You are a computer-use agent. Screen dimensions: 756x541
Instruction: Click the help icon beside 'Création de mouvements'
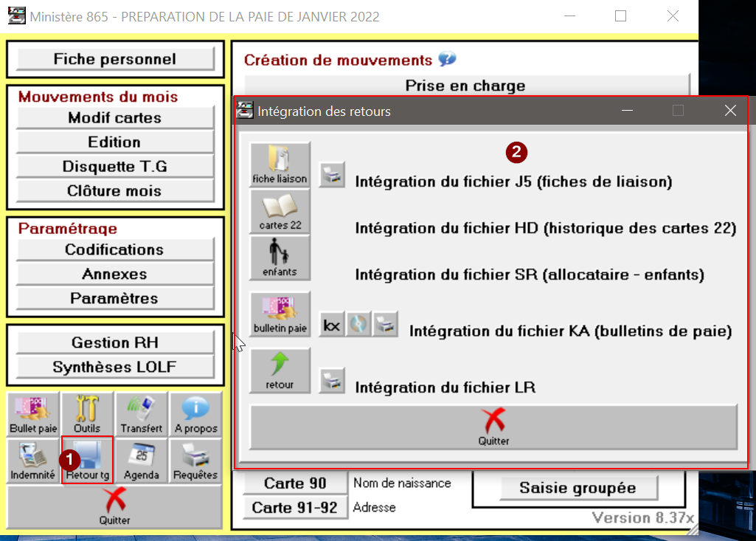tap(447, 59)
